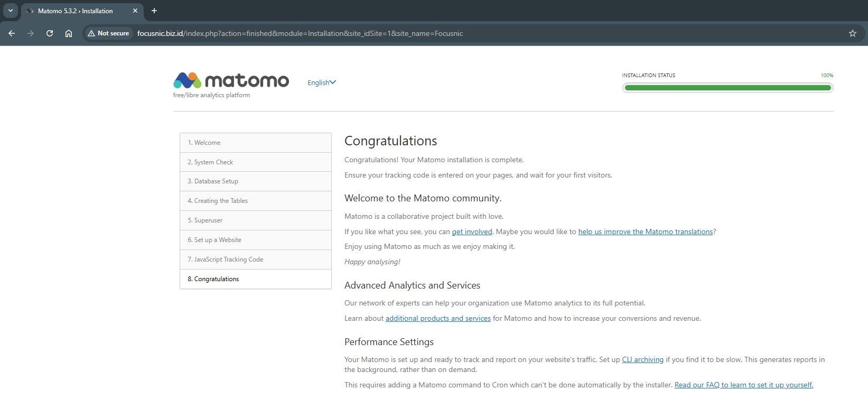Click the Not secure warning badge

[x=108, y=33]
